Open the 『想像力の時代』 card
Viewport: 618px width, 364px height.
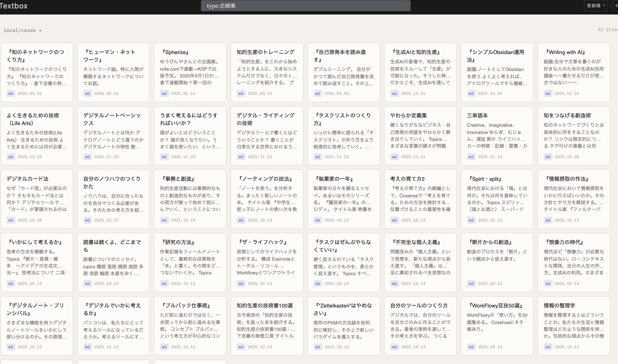click(x=574, y=263)
